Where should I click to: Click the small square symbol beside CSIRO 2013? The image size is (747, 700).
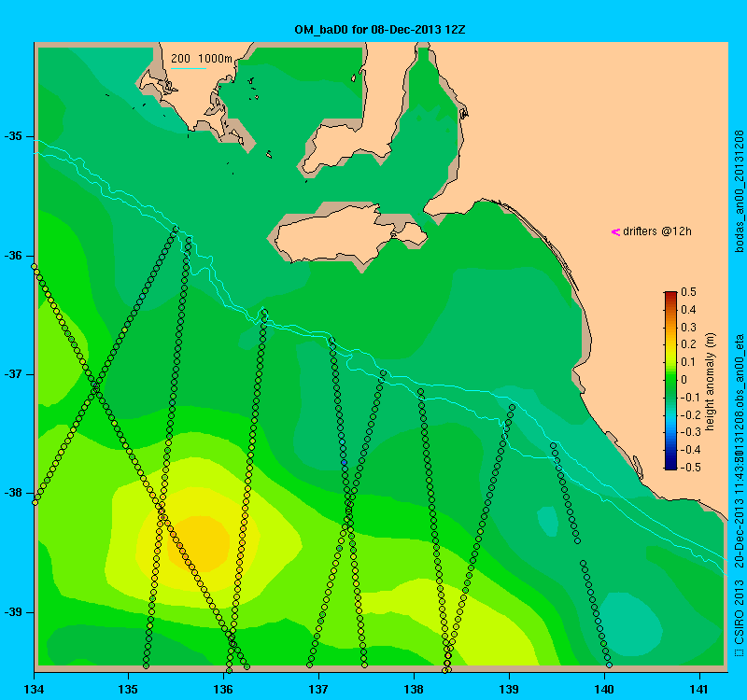coord(739,651)
